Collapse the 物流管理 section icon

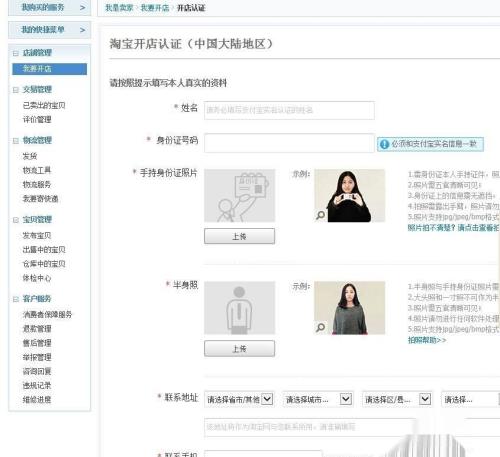pos(16,141)
